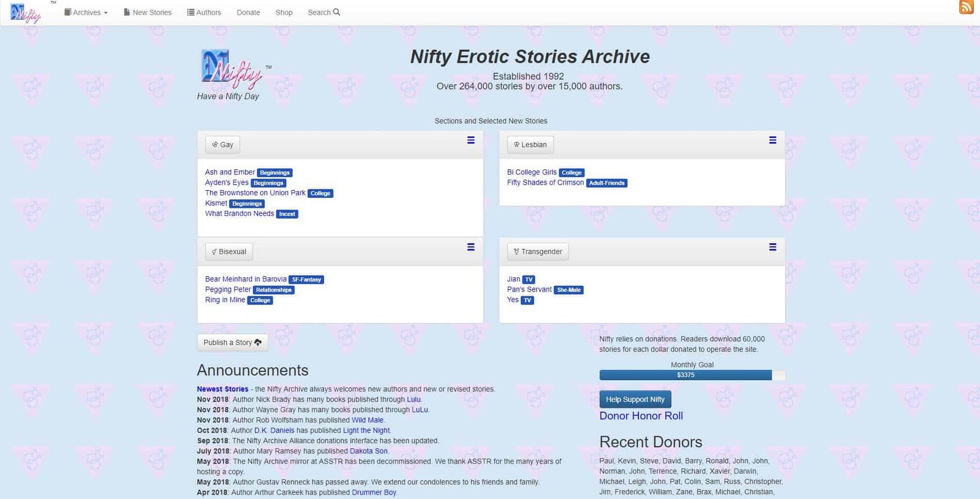Click the TV tag beside Yes
This screenshot has height=499, width=980.
point(527,300)
